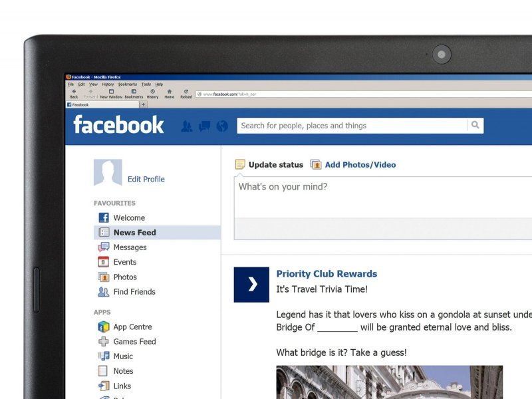Go to the Home page button

point(170,94)
